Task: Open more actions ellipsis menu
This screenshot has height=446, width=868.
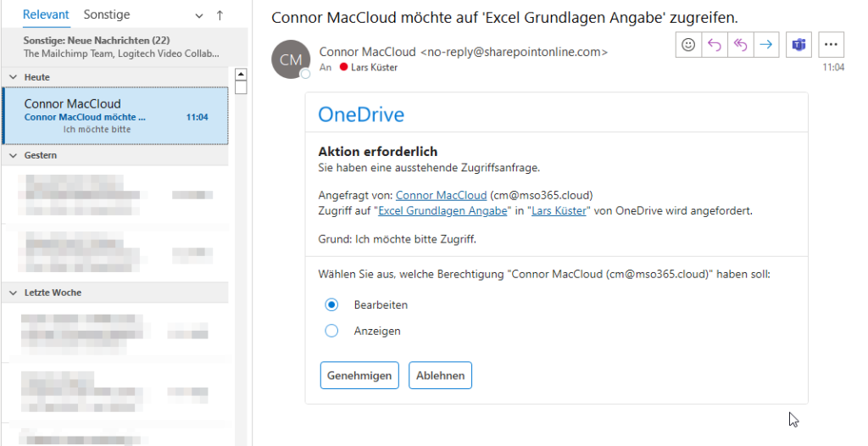Action: tap(831, 45)
